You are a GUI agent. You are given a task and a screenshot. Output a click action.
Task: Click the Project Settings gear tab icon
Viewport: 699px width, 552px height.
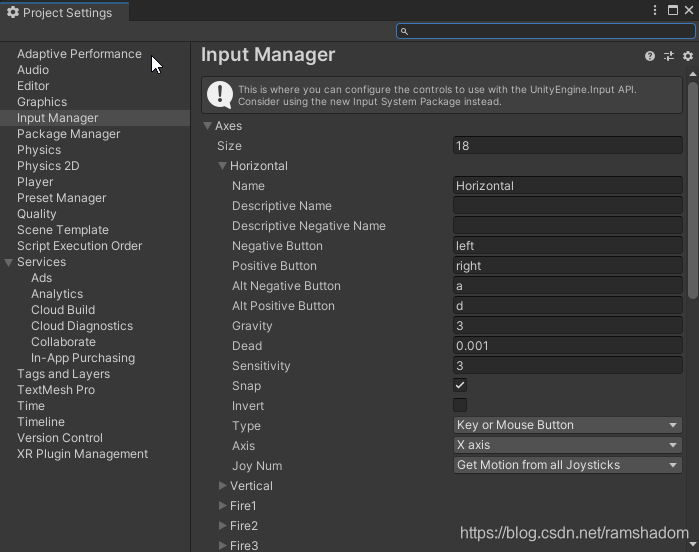click(12, 12)
